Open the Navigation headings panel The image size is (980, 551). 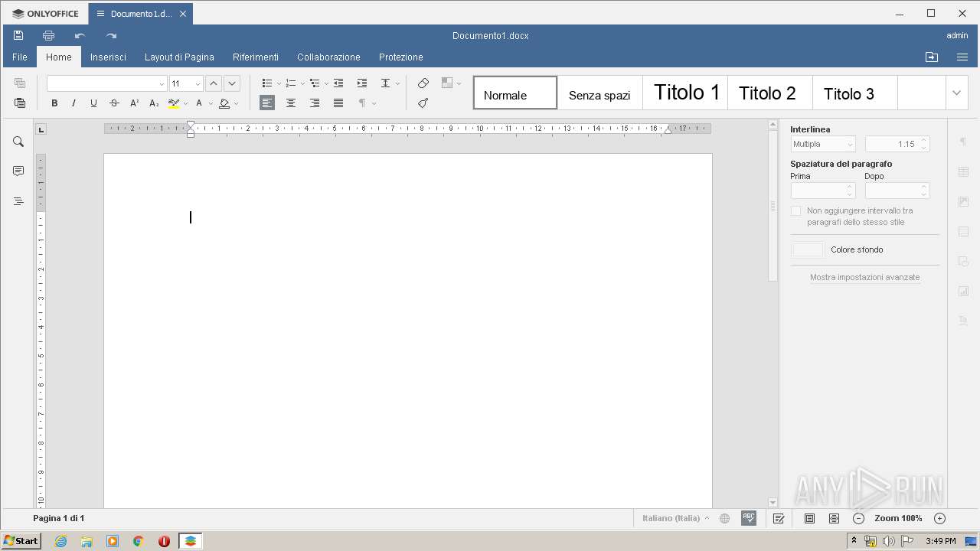[x=18, y=201]
